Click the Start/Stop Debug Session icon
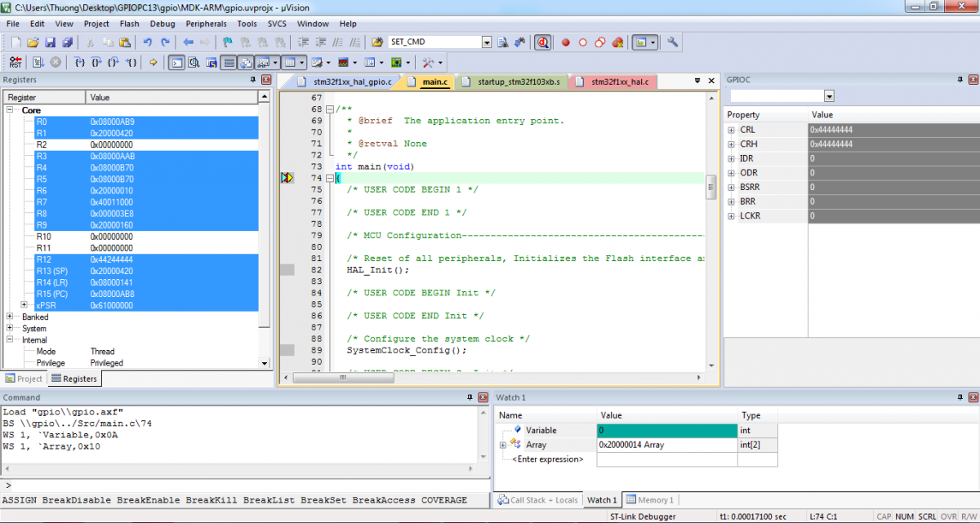The height and width of the screenshot is (523, 980). (543, 42)
